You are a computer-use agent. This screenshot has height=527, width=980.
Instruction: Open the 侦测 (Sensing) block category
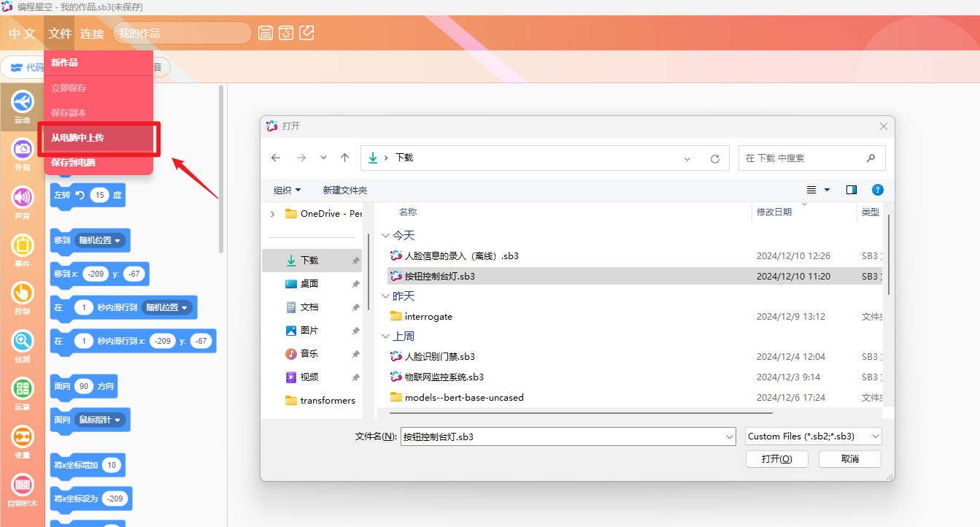coord(23,342)
